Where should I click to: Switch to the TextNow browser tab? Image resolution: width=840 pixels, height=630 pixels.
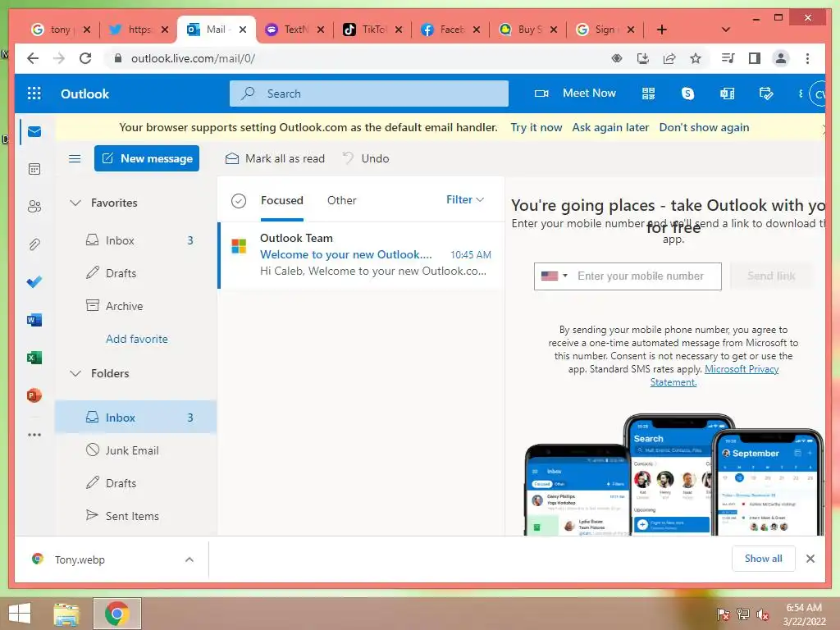(x=295, y=30)
